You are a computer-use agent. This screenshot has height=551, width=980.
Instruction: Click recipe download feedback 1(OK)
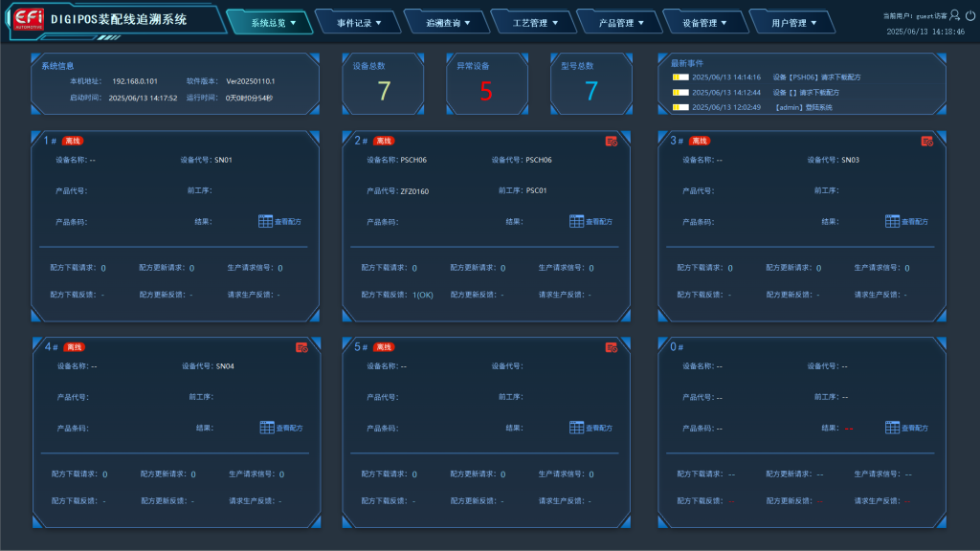[x=422, y=295]
